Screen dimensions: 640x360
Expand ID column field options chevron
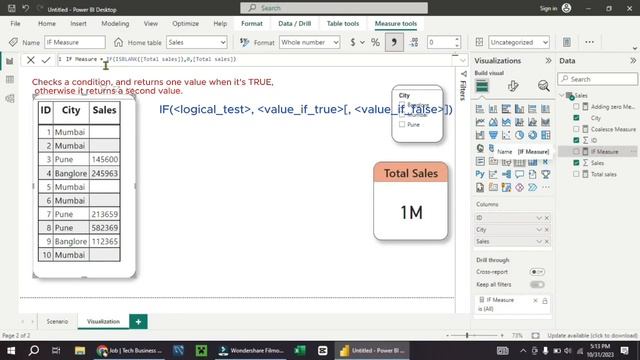pos(539,218)
